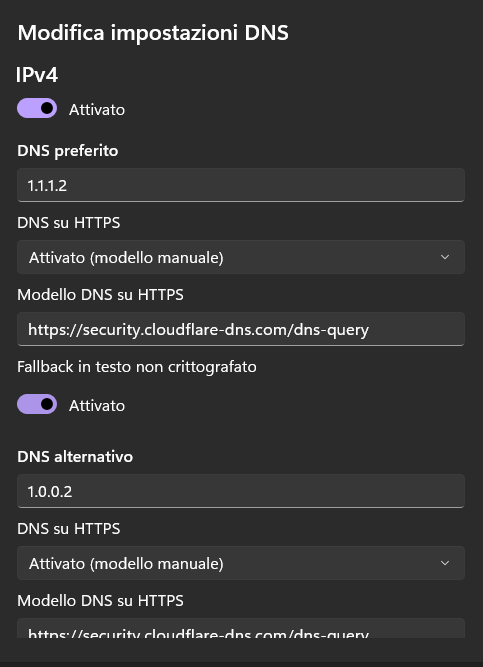Click the DNS su HTTPS label below DNS alternativo
This screenshot has height=667, width=483.
69,529
